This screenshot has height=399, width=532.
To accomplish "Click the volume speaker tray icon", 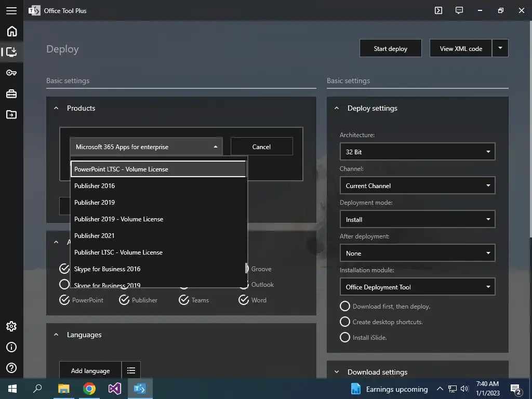I will pyautogui.click(x=464, y=389).
